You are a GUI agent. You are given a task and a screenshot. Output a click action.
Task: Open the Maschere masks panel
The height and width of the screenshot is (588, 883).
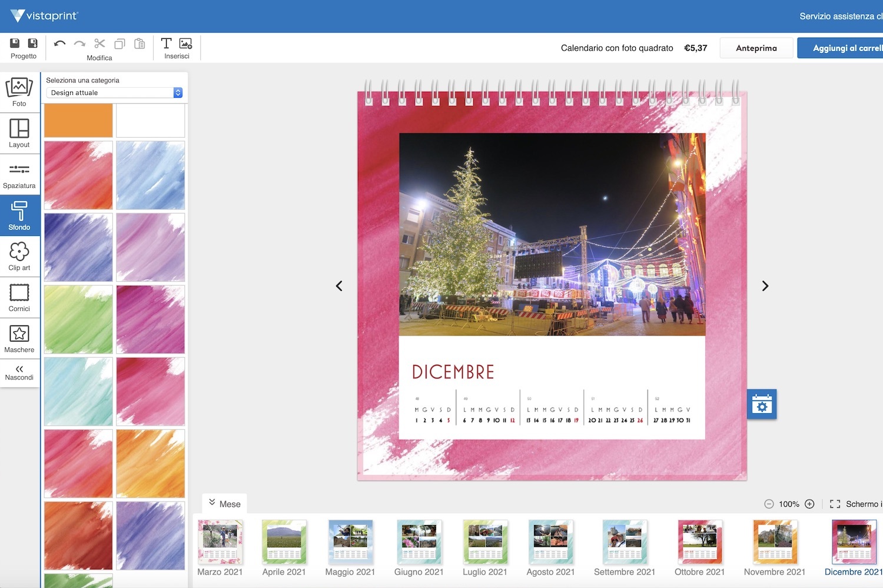[19, 339]
